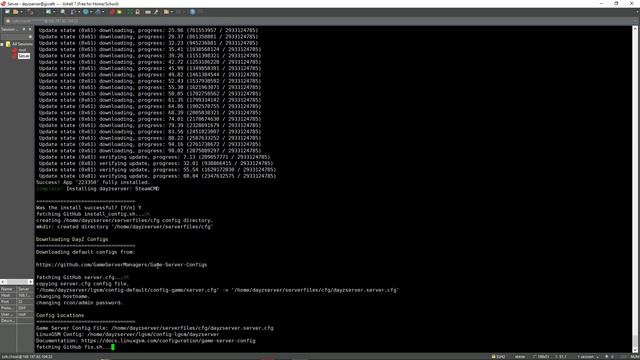Pin the Session Manager panel

[x=24, y=29]
